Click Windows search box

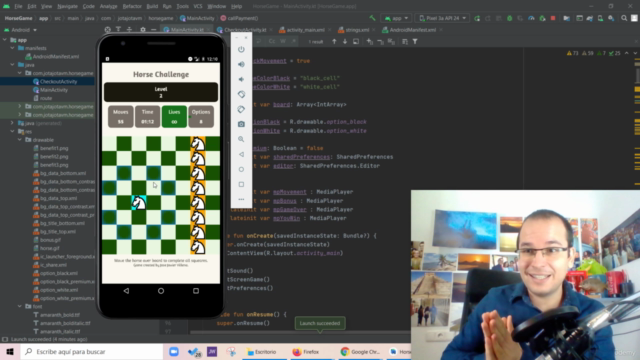pos(92,351)
